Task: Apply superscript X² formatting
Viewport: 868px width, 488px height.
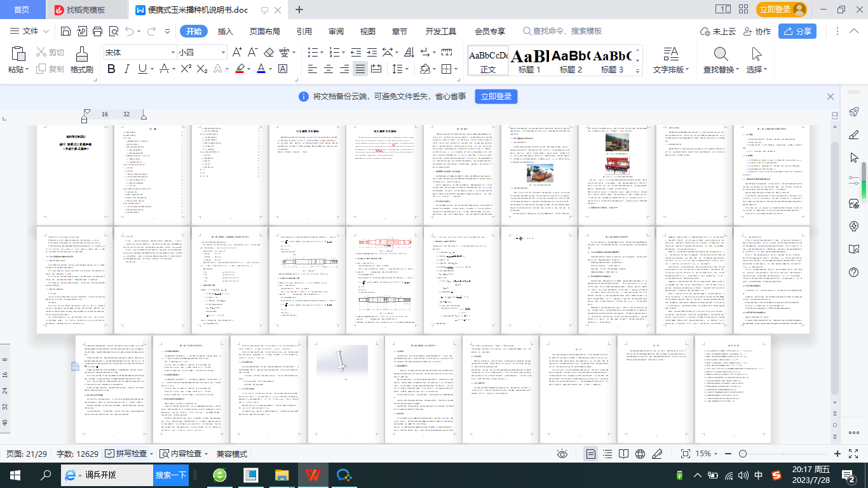Action: tap(186, 69)
